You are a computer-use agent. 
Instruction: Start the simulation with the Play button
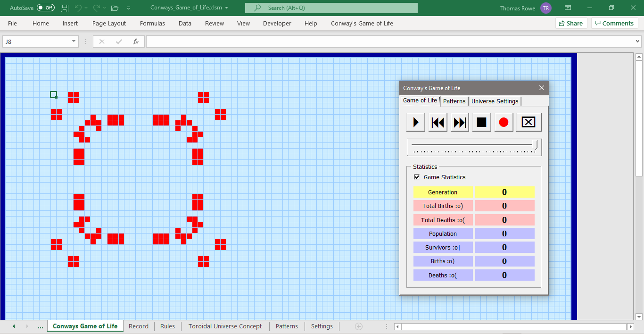pos(416,122)
